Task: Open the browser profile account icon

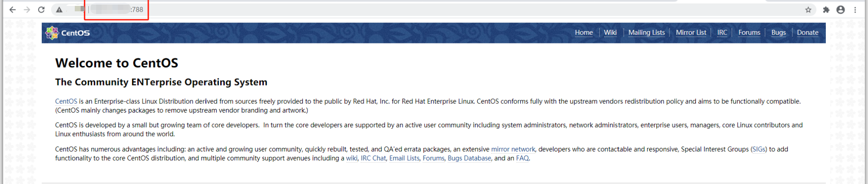Action: pos(840,9)
